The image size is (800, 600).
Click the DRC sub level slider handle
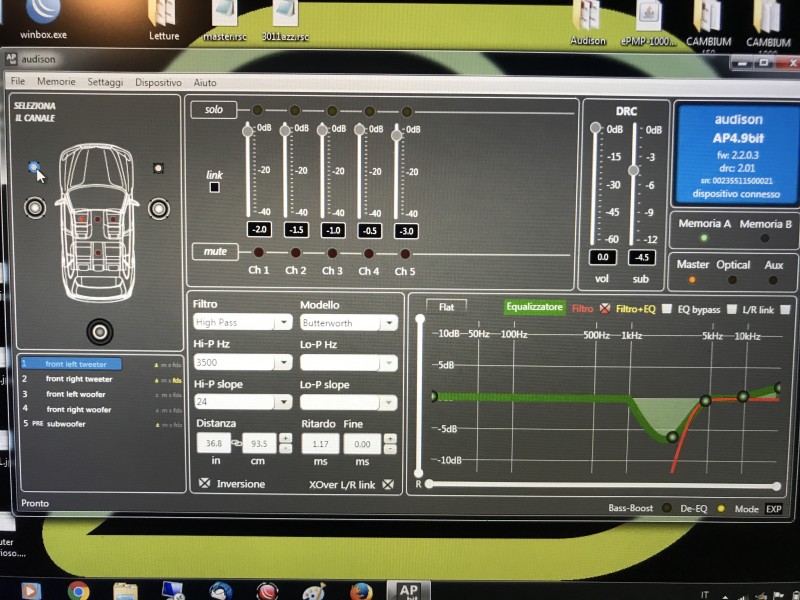click(633, 170)
